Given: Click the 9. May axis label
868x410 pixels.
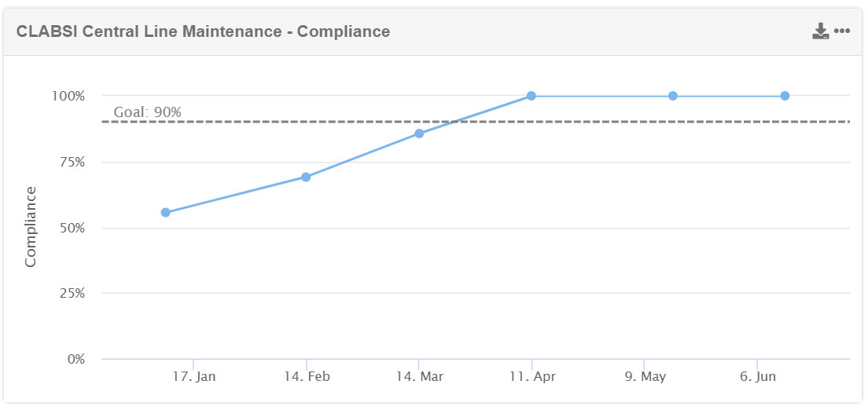Looking at the screenshot, I should click(645, 377).
